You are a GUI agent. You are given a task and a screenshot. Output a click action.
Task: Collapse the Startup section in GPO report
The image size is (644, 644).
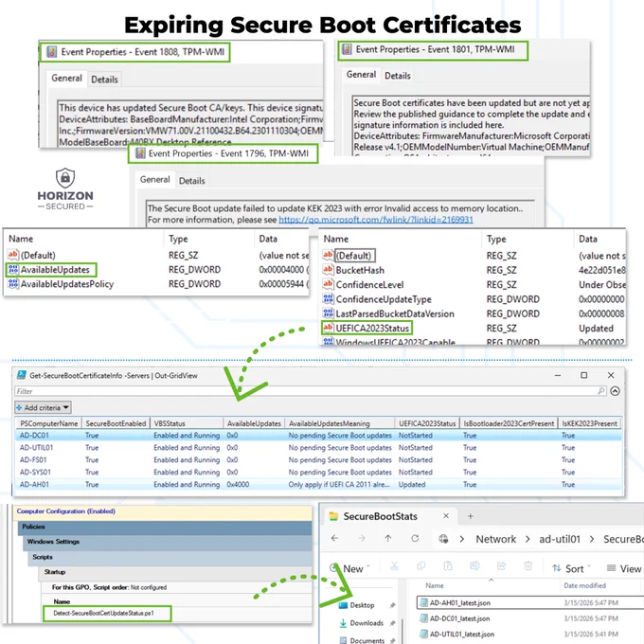tap(176, 572)
